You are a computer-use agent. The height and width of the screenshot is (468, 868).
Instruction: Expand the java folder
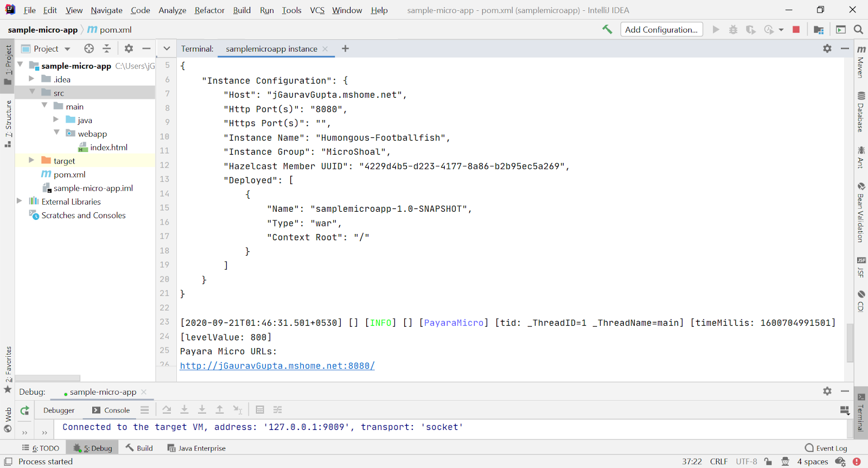(x=56, y=119)
